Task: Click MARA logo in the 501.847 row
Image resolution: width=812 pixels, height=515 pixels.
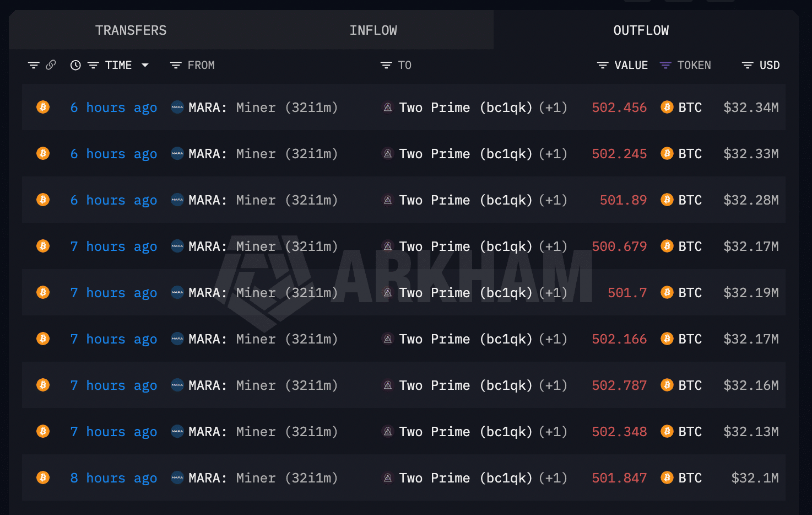Action: click(x=177, y=478)
